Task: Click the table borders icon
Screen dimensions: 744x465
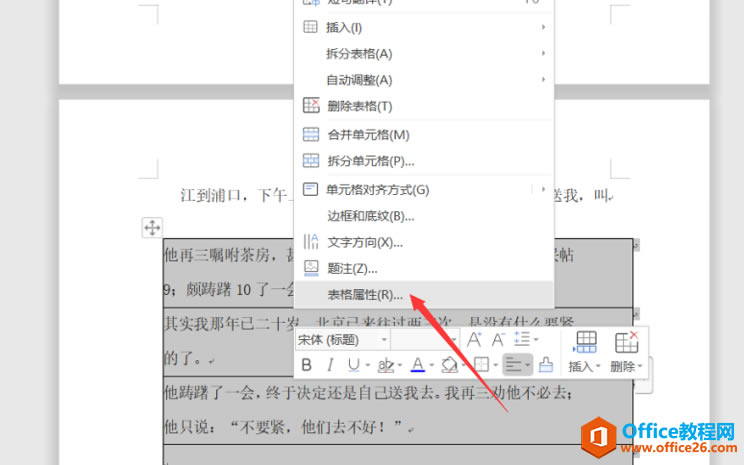Action: 481,365
